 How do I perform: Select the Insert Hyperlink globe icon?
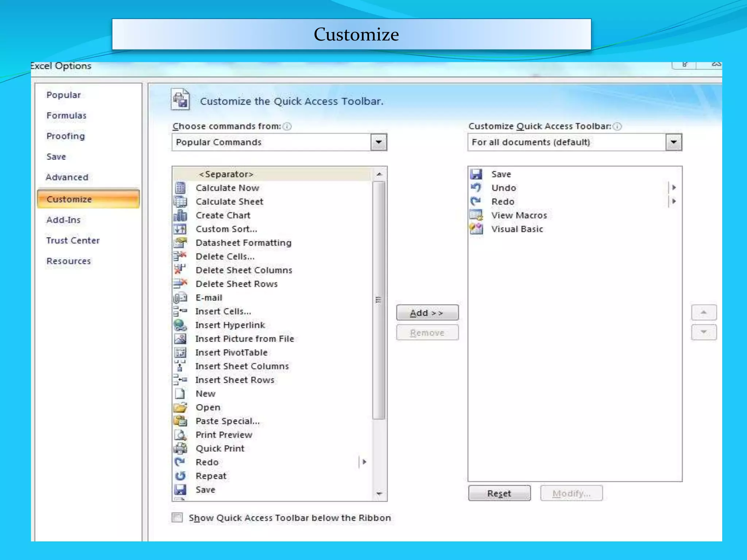(180, 325)
